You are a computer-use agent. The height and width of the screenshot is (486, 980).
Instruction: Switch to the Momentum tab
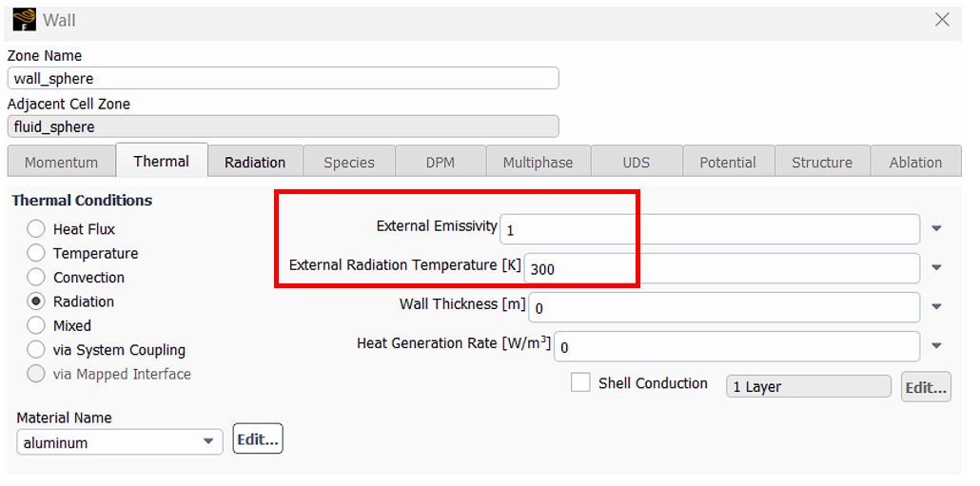click(61, 163)
